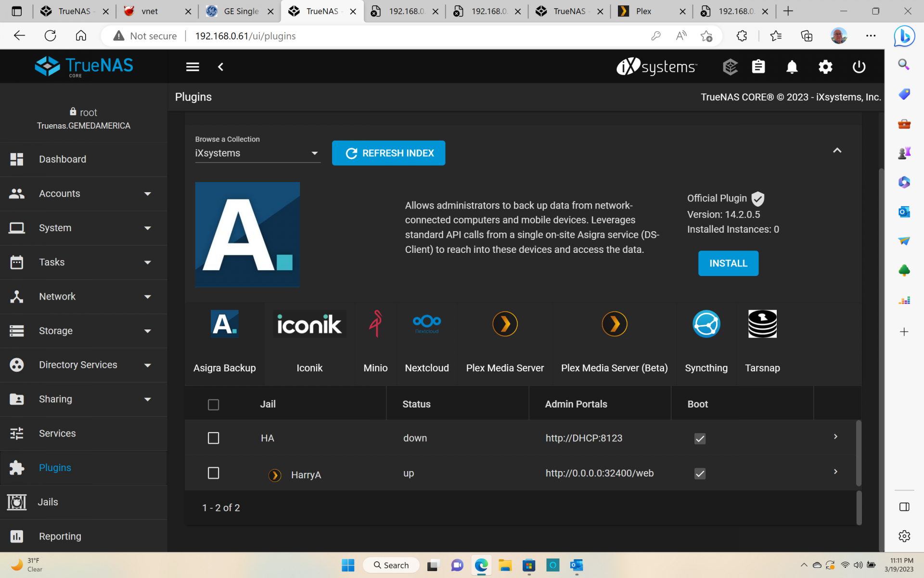Expand the Network menu
The image size is (924, 578).
coord(84,296)
